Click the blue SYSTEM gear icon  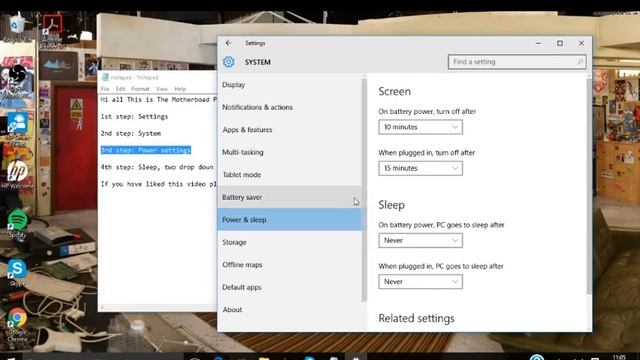tap(229, 62)
